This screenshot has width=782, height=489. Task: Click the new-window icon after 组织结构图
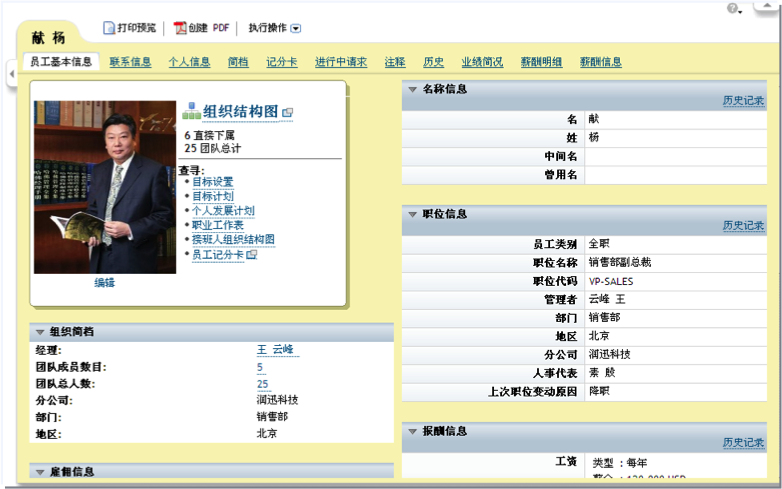coord(287,113)
